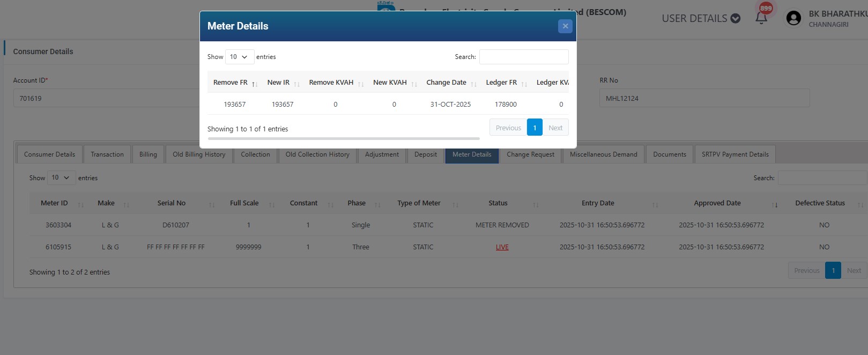The width and height of the screenshot is (868, 355).
Task: Sort main table by Type of Meter
Action: click(x=423, y=203)
